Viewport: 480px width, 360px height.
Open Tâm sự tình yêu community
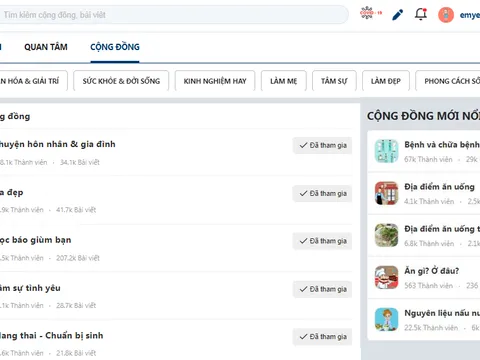coord(30,288)
